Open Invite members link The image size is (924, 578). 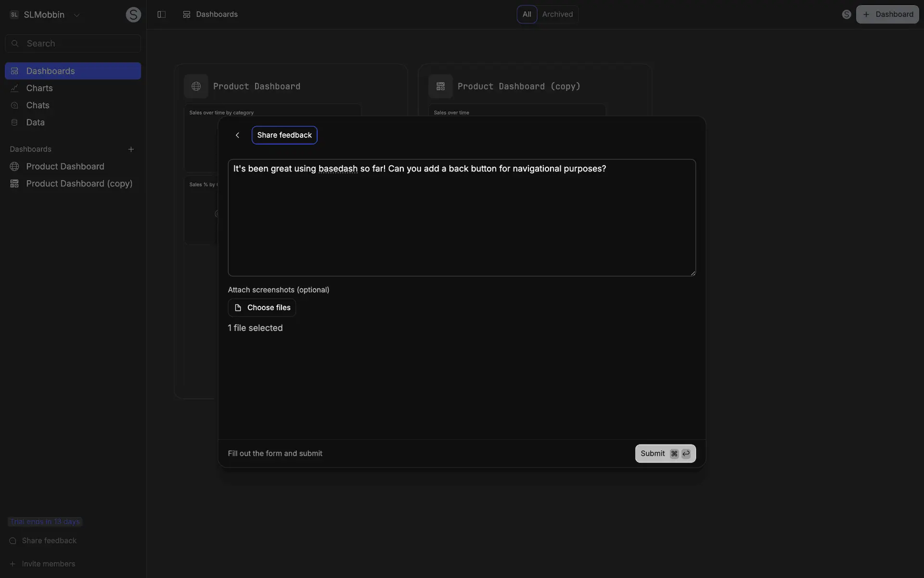click(48, 564)
